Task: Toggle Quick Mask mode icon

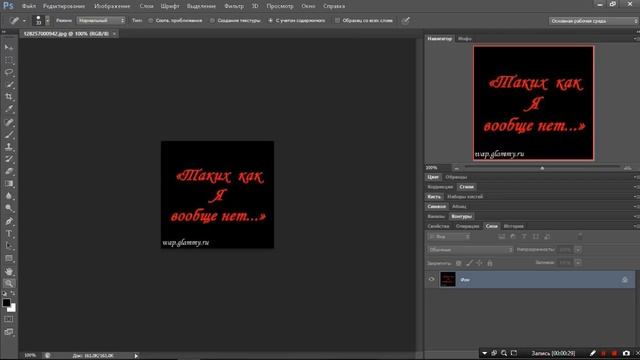Action: click(9, 319)
